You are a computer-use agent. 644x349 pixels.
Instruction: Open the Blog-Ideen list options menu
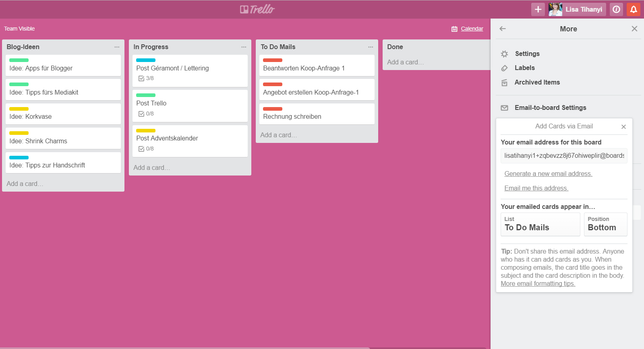click(117, 47)
